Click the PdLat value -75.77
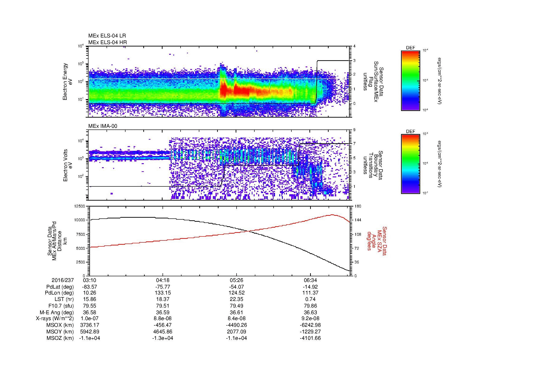This screenshot has height=392, width=555. [x=163, y=287]
